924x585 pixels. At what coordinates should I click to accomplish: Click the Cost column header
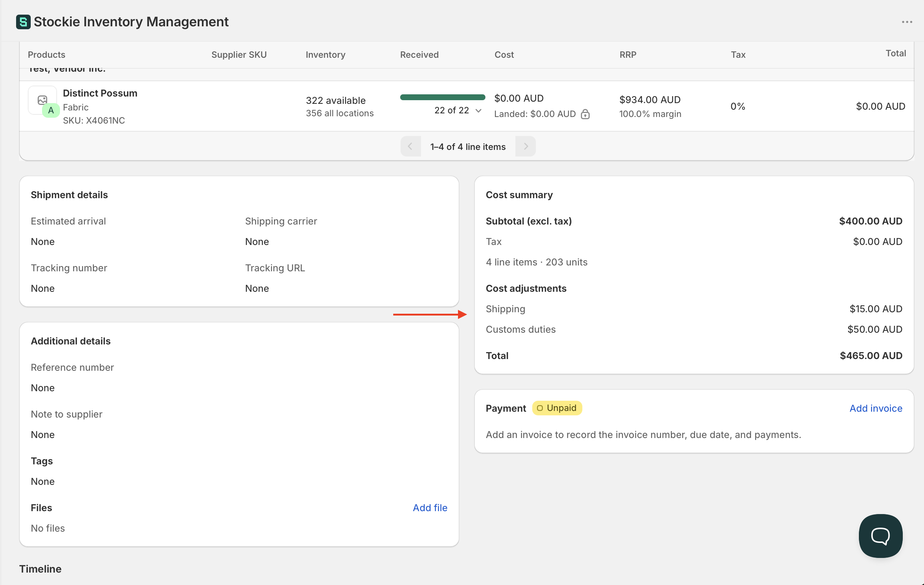tap(504, 54)
